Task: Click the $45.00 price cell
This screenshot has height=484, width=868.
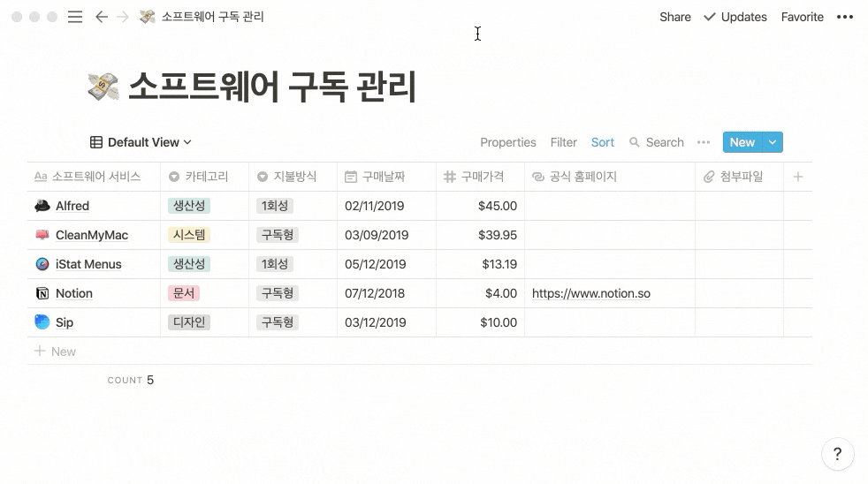Action: [481, 206]
